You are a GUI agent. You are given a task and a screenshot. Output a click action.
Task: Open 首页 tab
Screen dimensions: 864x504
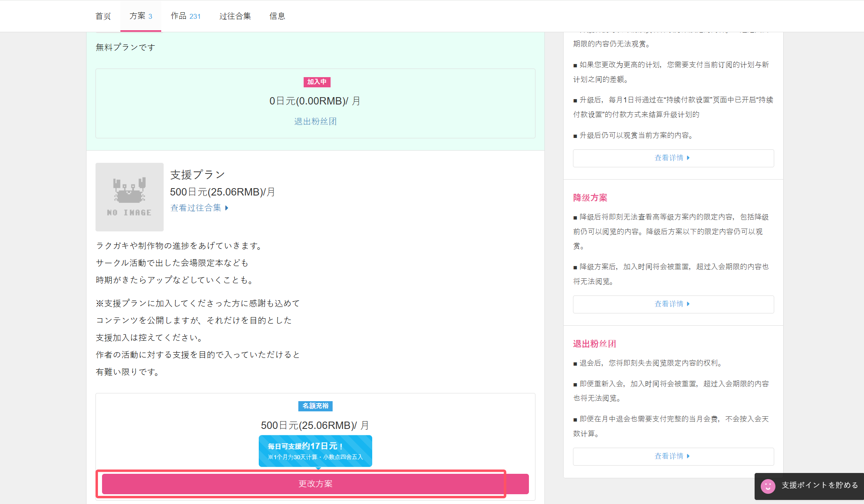(x=103, y=16)
